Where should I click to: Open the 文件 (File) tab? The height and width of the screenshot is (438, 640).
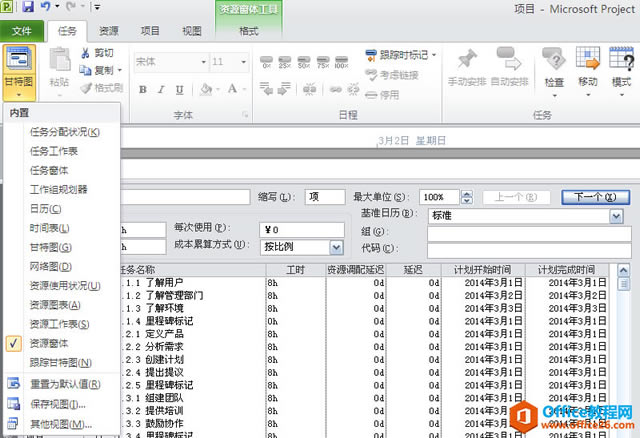pyautogui.click(x=22, y=31)
